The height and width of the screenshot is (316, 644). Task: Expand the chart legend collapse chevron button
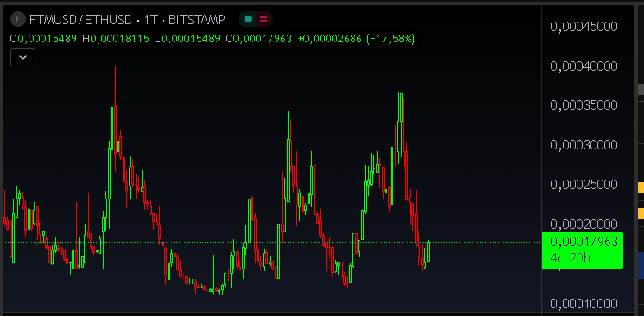22,58
